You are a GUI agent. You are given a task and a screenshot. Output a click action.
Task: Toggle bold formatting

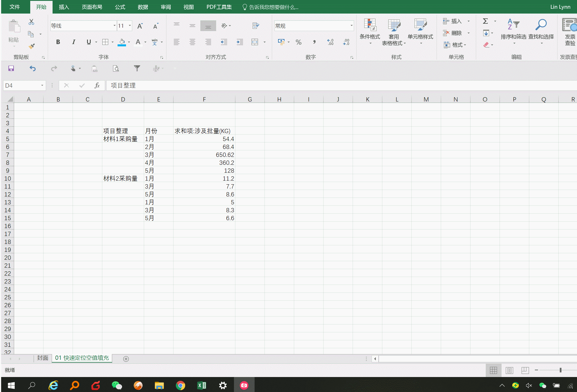coord(58,42)
